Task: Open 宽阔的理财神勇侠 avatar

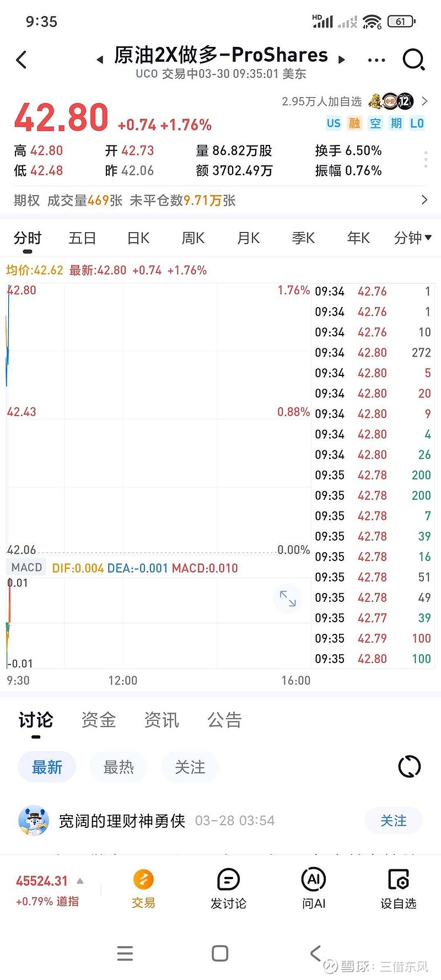Action: [34, 820]
